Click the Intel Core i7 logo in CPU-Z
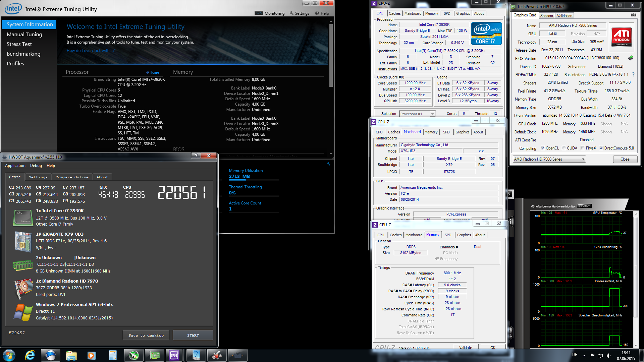Screen dimensions: 644x362 (x=486, y=34)
